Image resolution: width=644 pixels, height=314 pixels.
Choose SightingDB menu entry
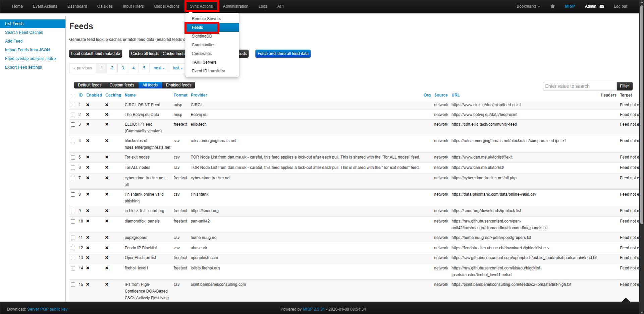pos(212,36)
